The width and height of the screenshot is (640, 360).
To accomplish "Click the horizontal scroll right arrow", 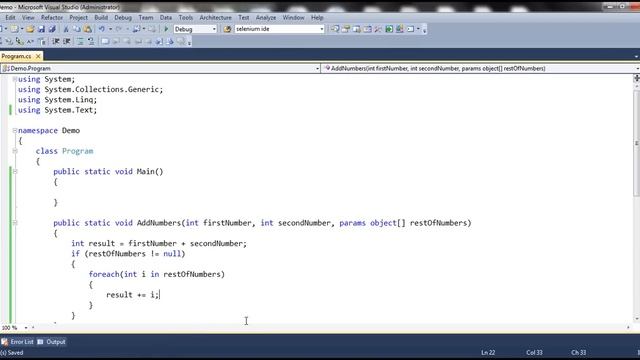I will point(628,327).
